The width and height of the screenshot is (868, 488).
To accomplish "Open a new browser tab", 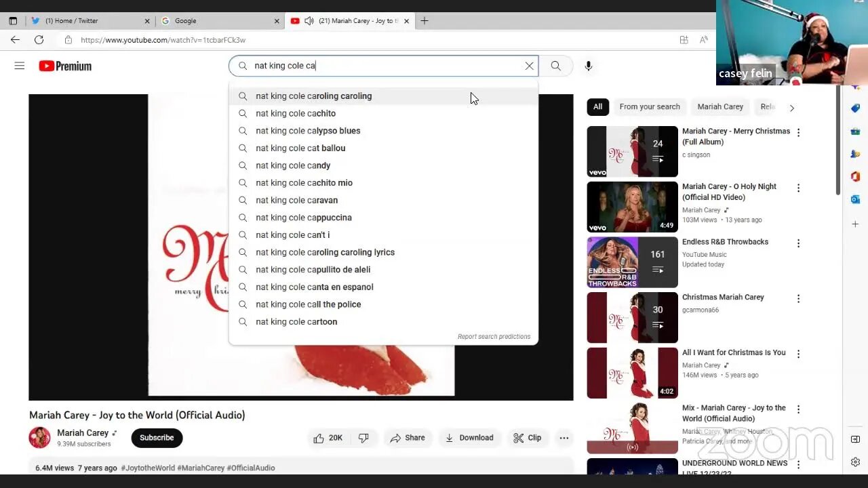I will [425, 21].
